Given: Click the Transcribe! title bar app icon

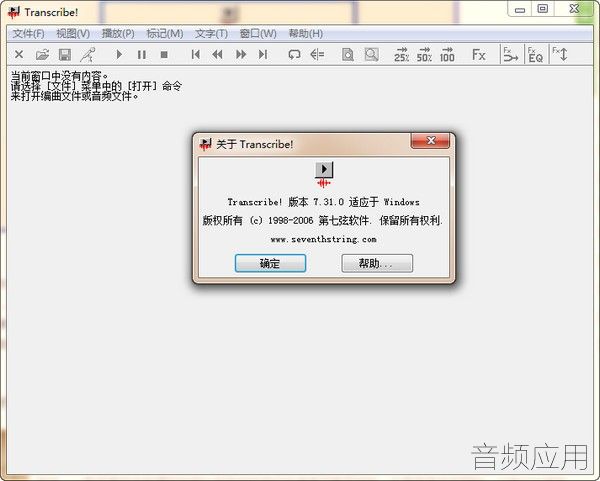Looking at the screenshot, I should click(x=14, y=12).
